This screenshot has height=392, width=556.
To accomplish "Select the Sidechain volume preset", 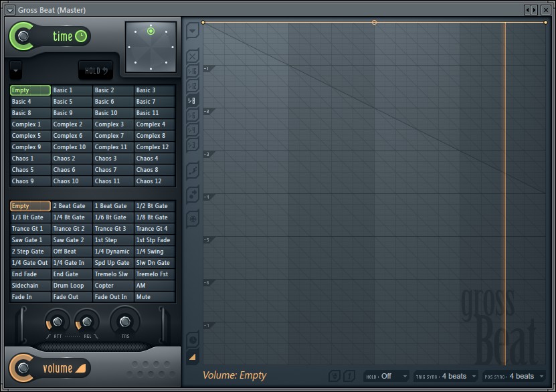I will click(x=30, y=286).
